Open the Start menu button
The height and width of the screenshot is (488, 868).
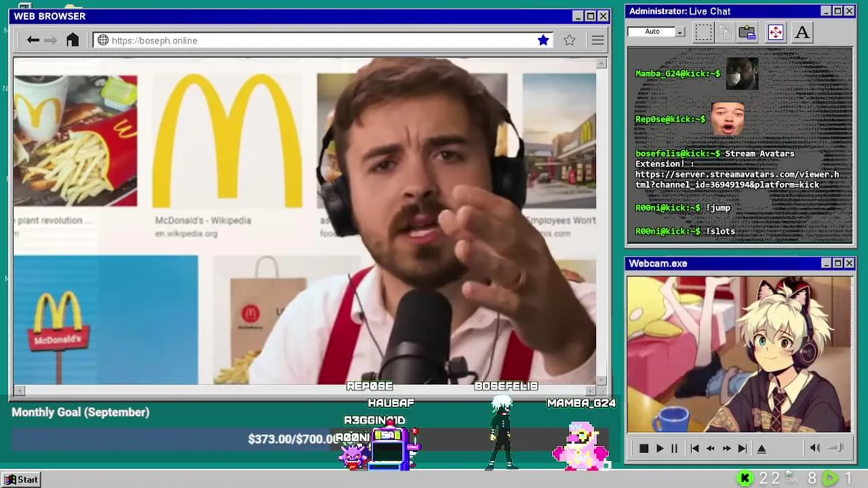[x=21, y=479]
